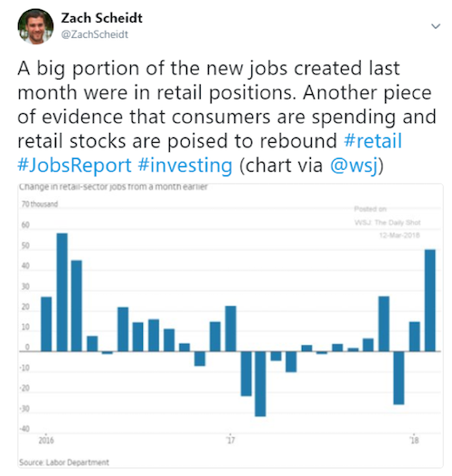Select the final bar reaching 50 thousand
Viewport: 452px width, 476px height.
pyautogui.click(x=429, y=300)
